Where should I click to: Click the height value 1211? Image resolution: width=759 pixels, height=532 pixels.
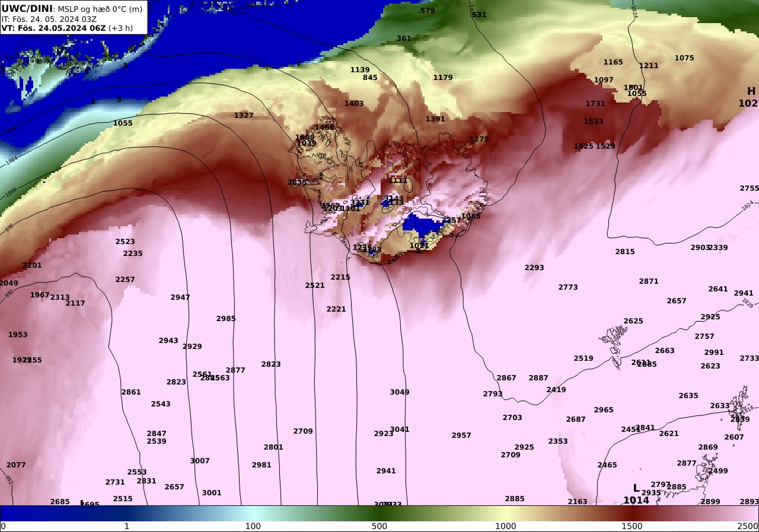click(649, 66)
